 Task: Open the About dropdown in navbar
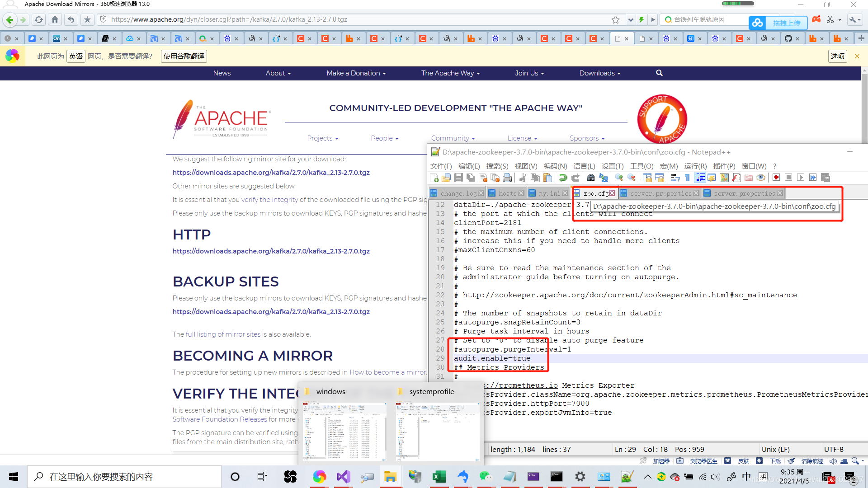click(x=278, y=73)
